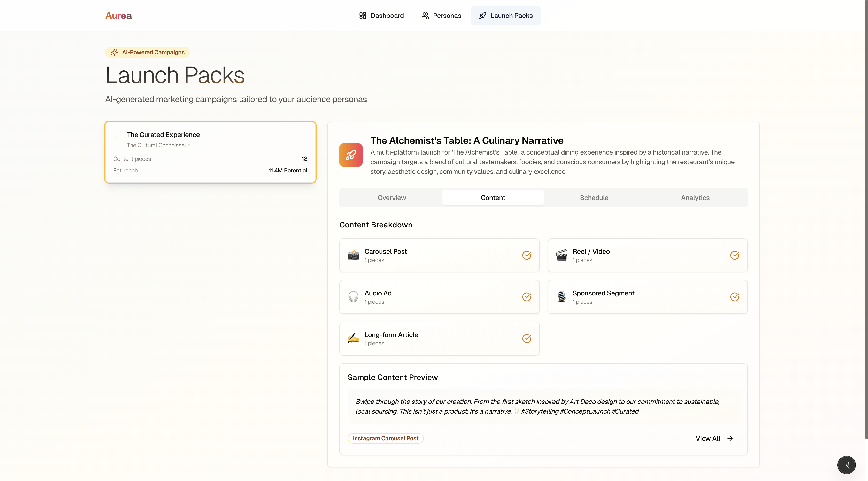This screenshot has width=868, height=481.
Task: Toggle the Audio Ad check circle
Action: coord(527,297)
